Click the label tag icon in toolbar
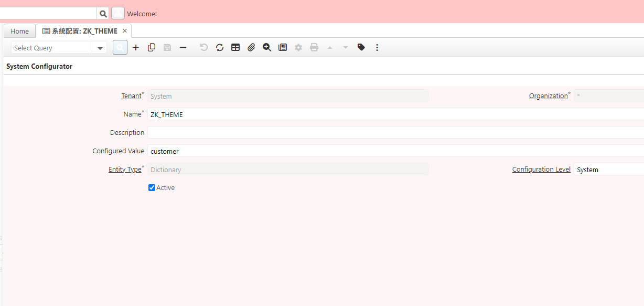644x306 pixels. [361, 48]
